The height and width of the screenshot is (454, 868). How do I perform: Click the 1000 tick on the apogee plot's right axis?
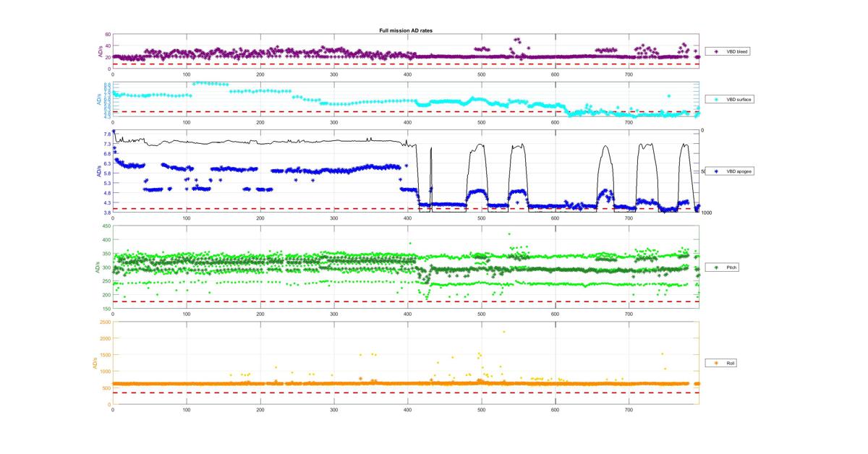click(706, 213)
